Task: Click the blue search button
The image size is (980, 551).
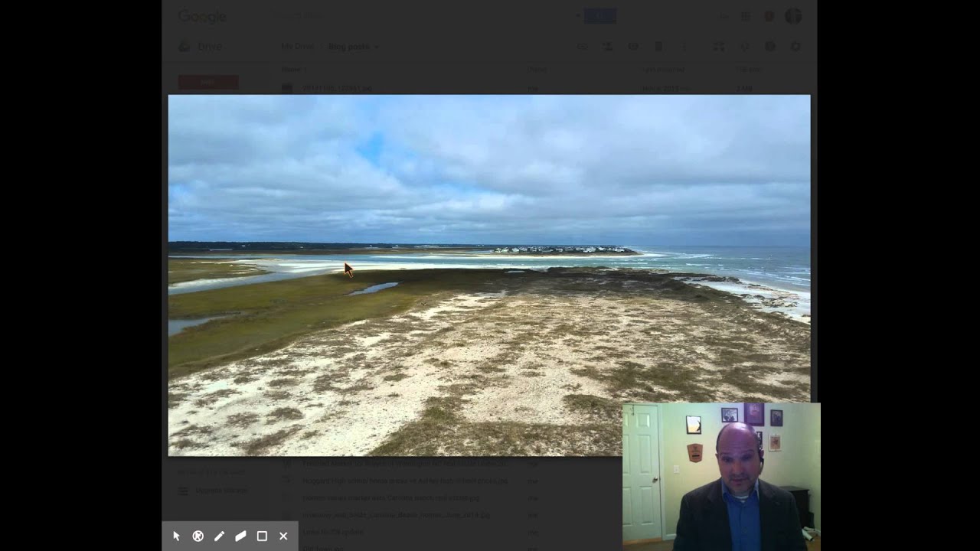Action: [599, 16]
